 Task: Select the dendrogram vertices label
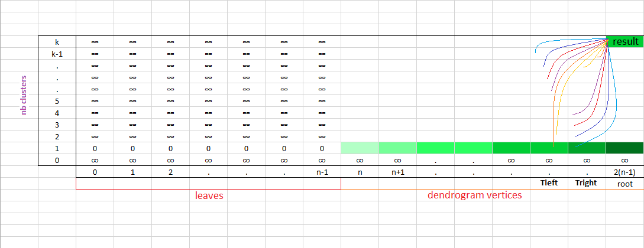[475, 195]
